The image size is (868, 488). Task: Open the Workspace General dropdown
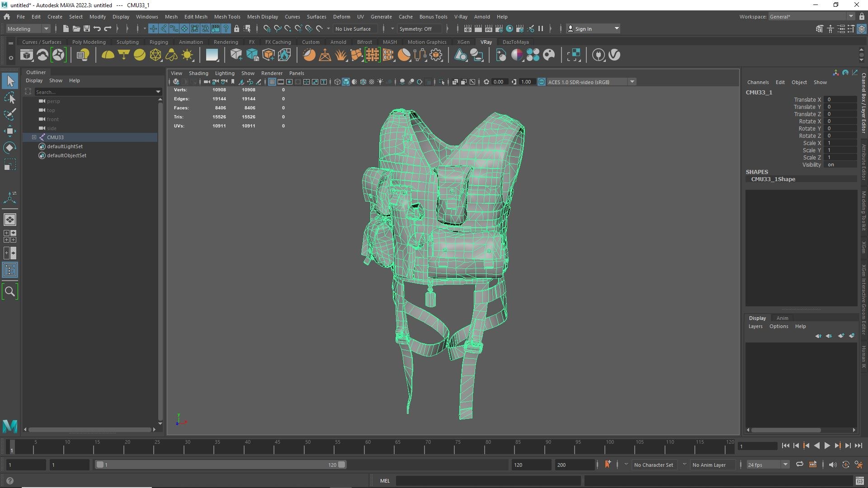pyautogui.click(x=811, y=17)
